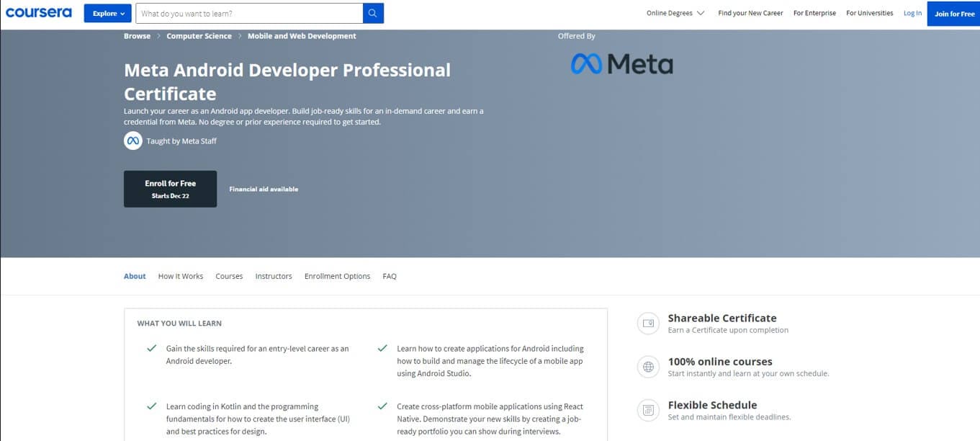Select the Shareable Certificate icon

pos(647,323)
